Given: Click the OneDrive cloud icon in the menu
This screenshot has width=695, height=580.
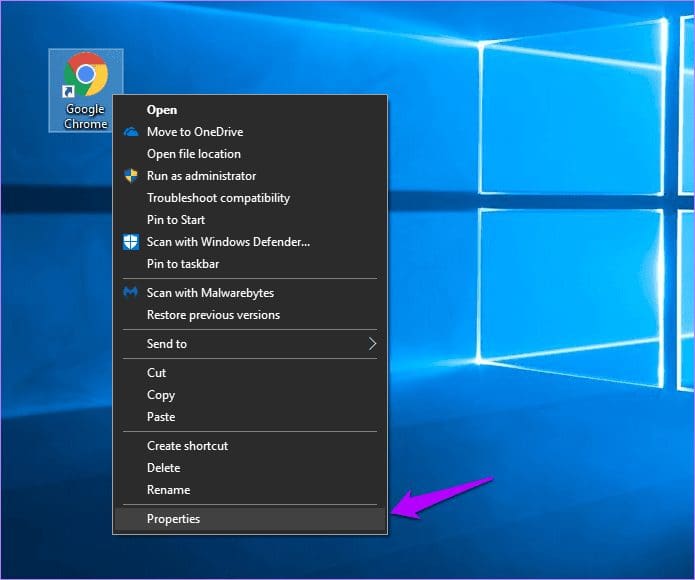Looking at the screenshot, I should [x=131, y=132].
